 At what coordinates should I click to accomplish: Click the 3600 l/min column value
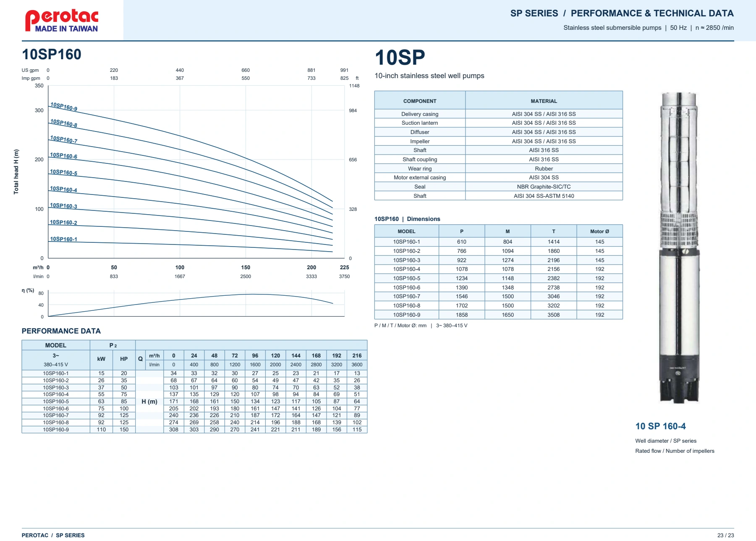pyautogui.click(x=357, y=365)
